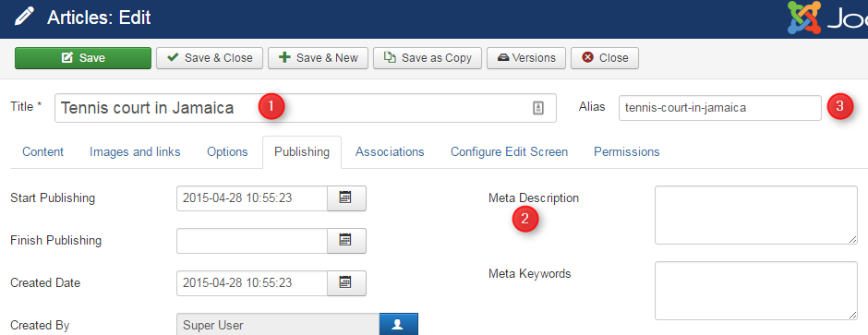Click the Articles: Edit heading
Screen dimensions: 868x335
99,18
